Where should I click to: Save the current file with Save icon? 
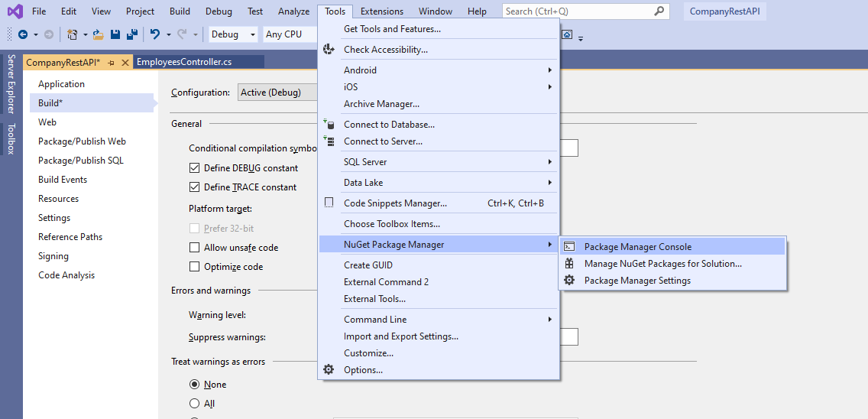coord(115,34)
